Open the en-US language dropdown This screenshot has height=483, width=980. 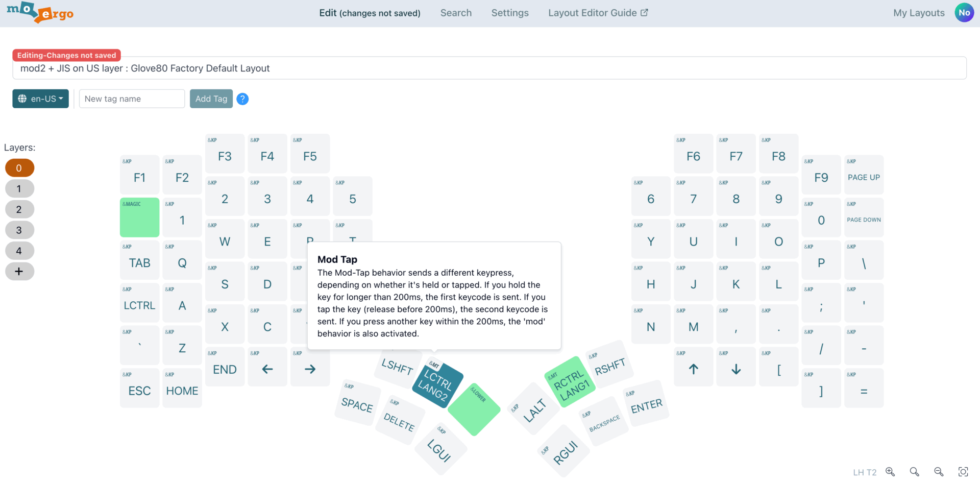coord(40,99)
